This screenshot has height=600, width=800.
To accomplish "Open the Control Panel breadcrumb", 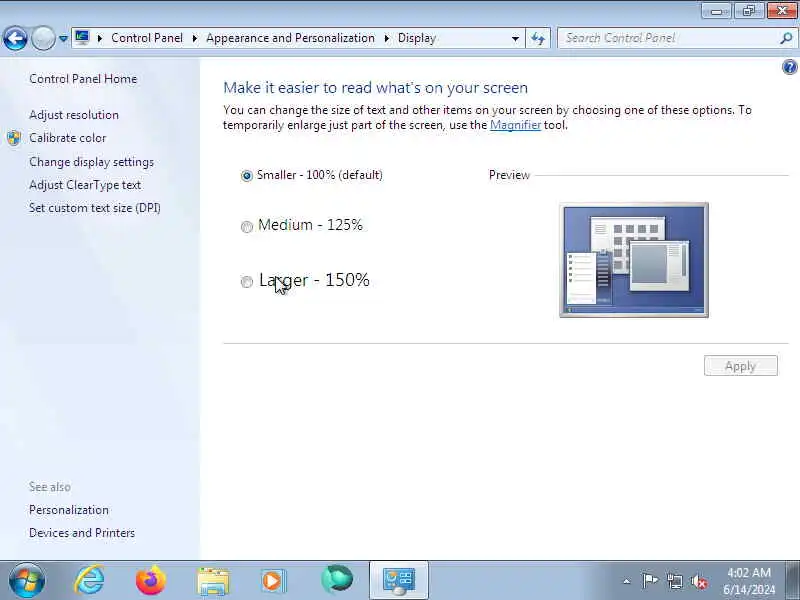I will [147, 38].
